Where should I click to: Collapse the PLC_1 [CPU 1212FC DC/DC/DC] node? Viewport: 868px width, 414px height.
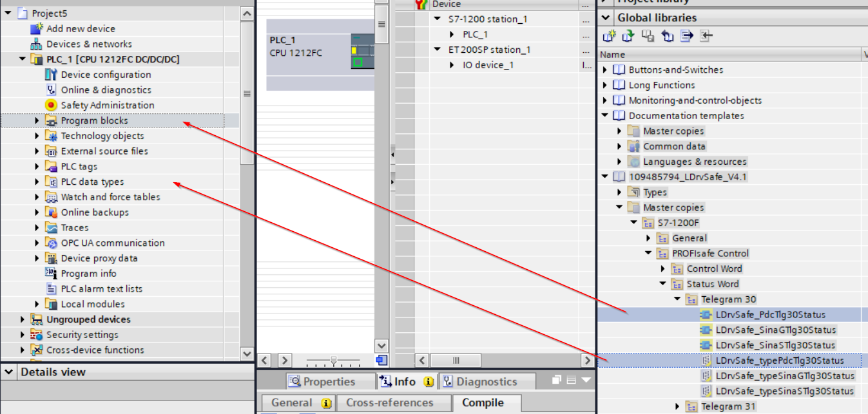pyautogui.click(x=23, y=59)
